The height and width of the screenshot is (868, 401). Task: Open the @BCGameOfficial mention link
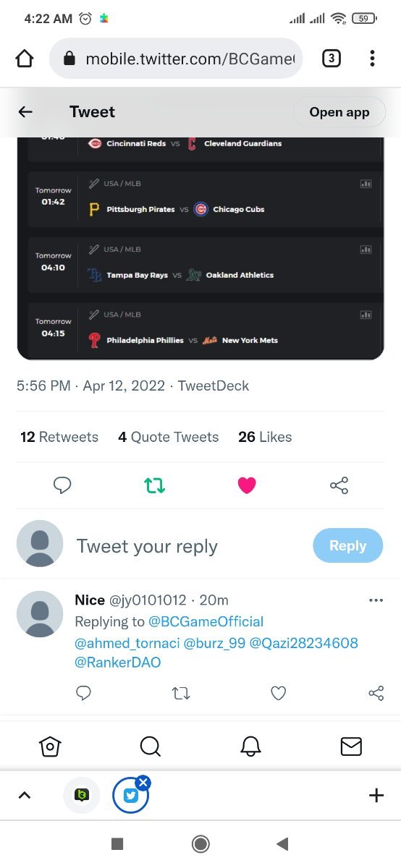[x=206, y=621]
